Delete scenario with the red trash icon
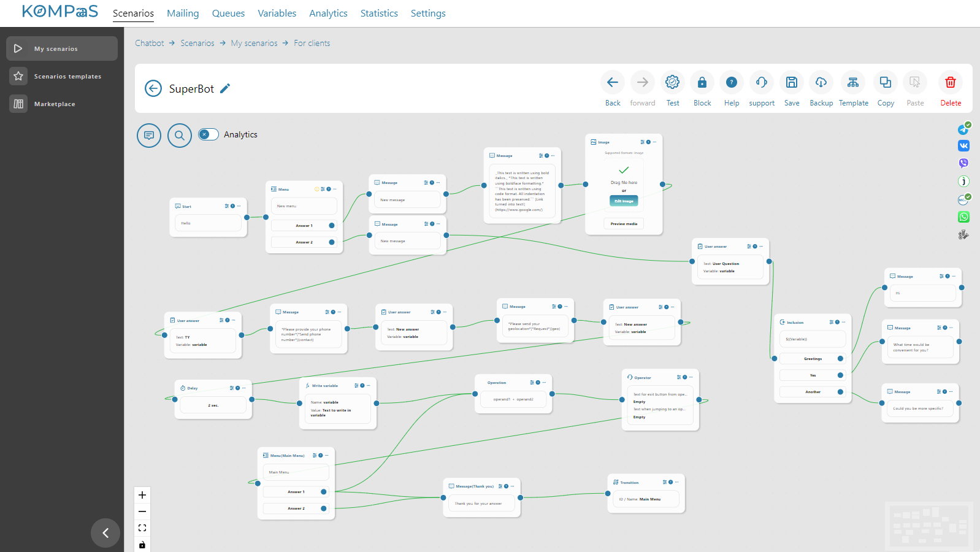The height and width of the screenshot is (552, 980). 951,82
